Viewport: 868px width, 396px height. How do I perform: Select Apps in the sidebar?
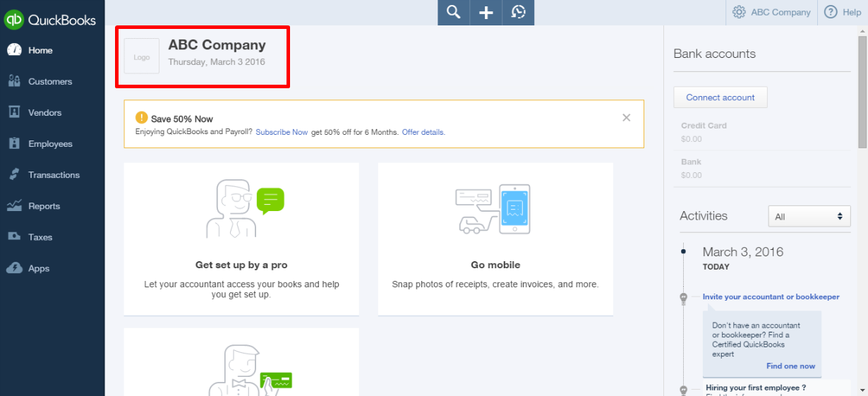coord(39,268)
